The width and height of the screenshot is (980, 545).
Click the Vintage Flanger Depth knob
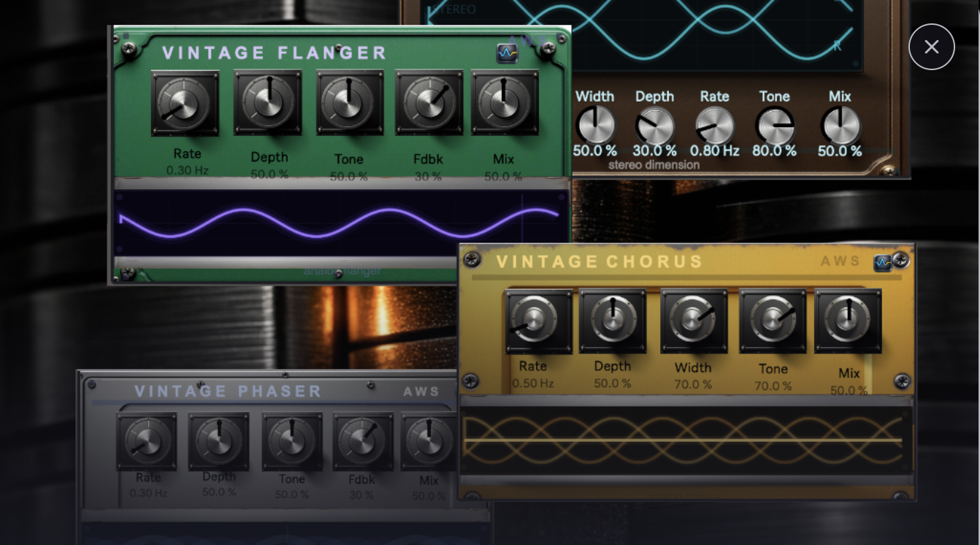(268, 102)
